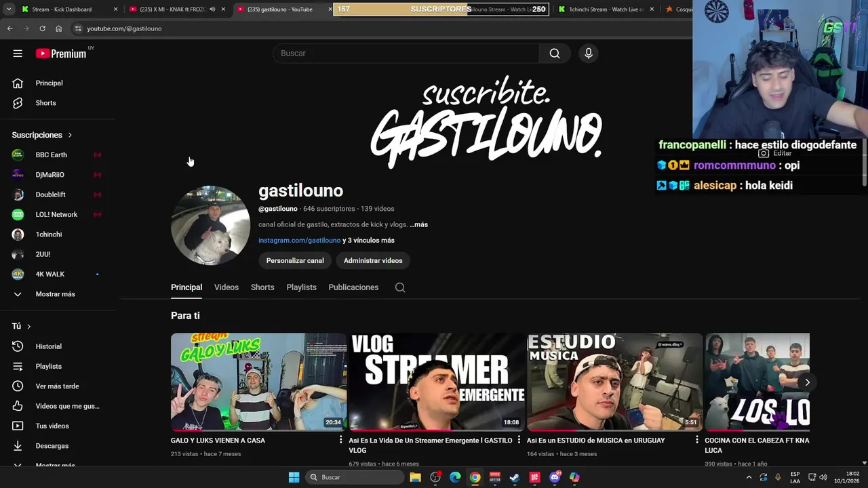Open LOL! Network subscription channel
868x488 pixels.
(x=58, y=214)
